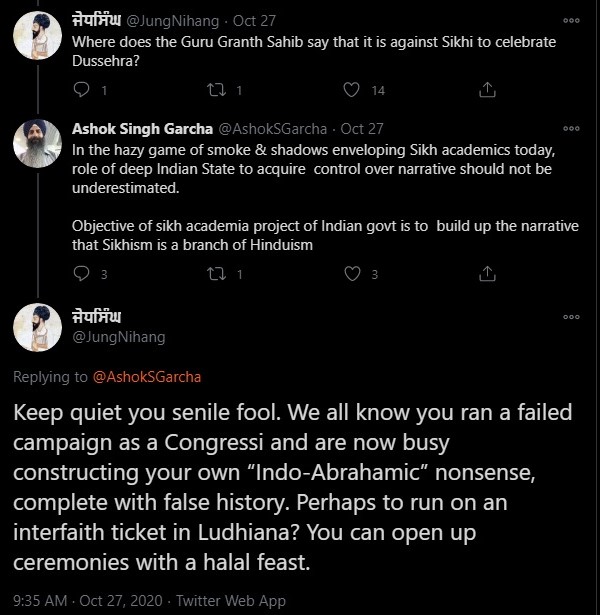This screenshot has width=600, height=615.
Task: Click the Twitter Web App source link
Action: click(231, 600)
